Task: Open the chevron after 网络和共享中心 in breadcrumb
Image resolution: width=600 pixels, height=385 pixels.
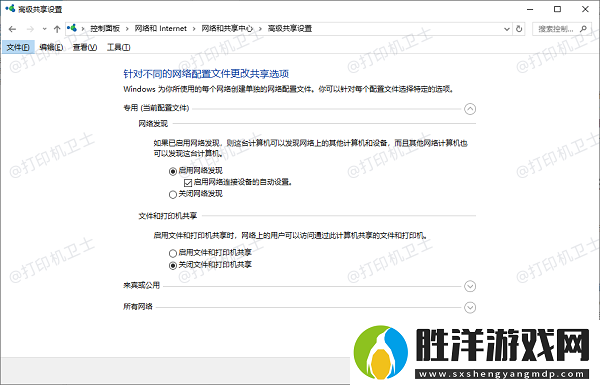Action: coord(260,29)
